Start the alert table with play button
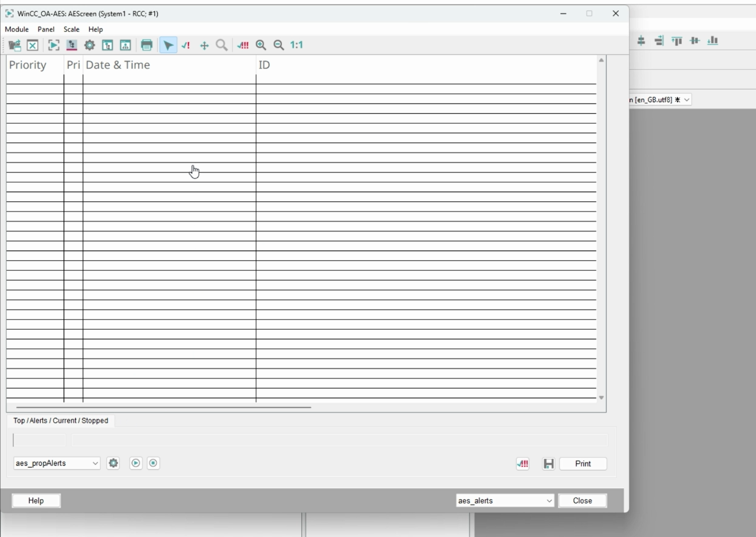 click(x=136, y=463)
